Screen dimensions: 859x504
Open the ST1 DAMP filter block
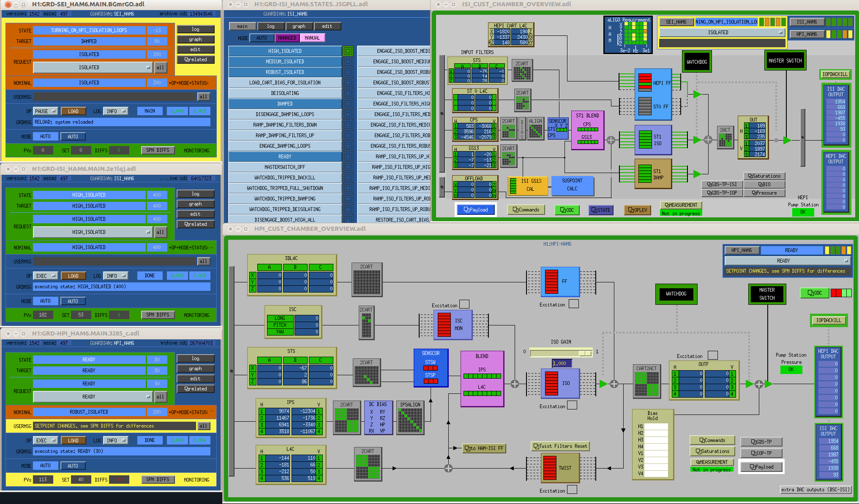click(x=653, y=174)
